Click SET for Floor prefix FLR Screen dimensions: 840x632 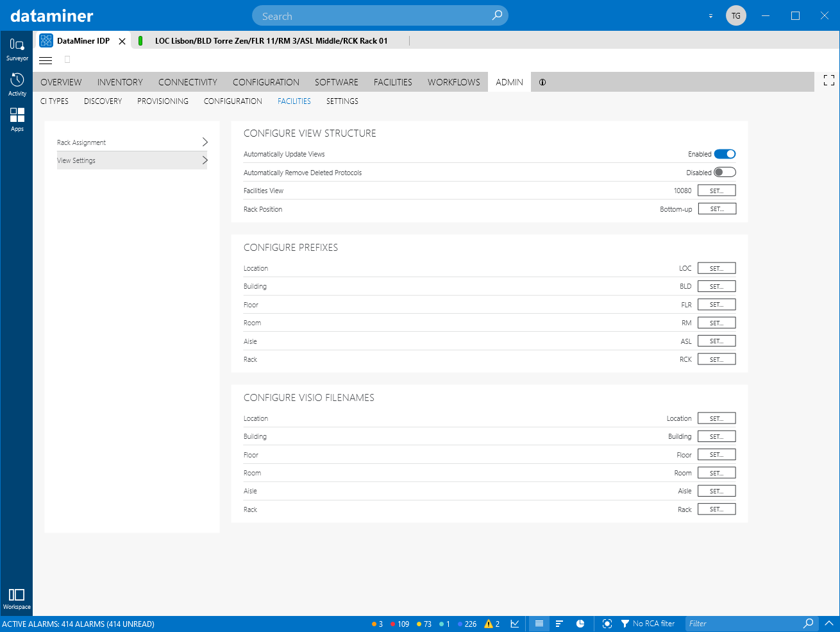[x=717, y=305]
